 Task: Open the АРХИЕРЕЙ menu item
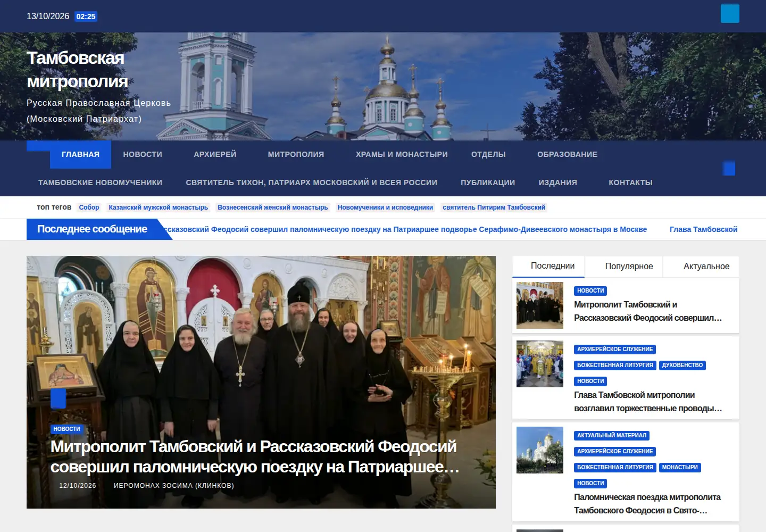click(215, 154)
